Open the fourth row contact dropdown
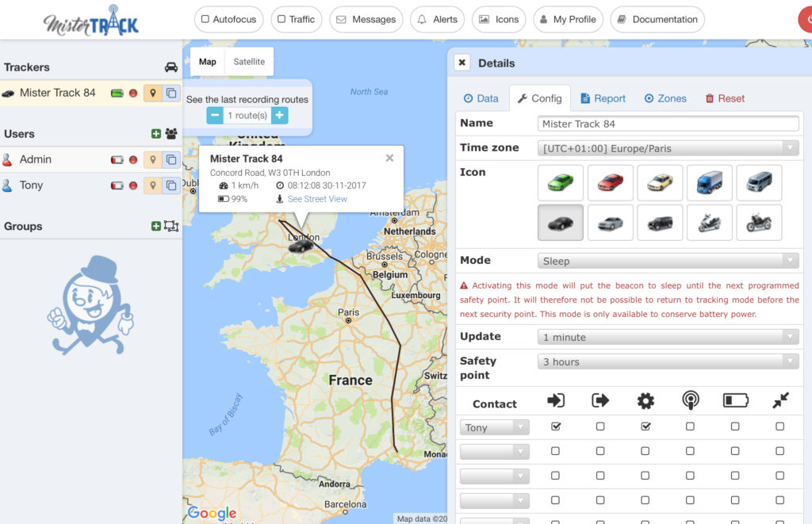The image size is (812, 524). tap(495, 501)
